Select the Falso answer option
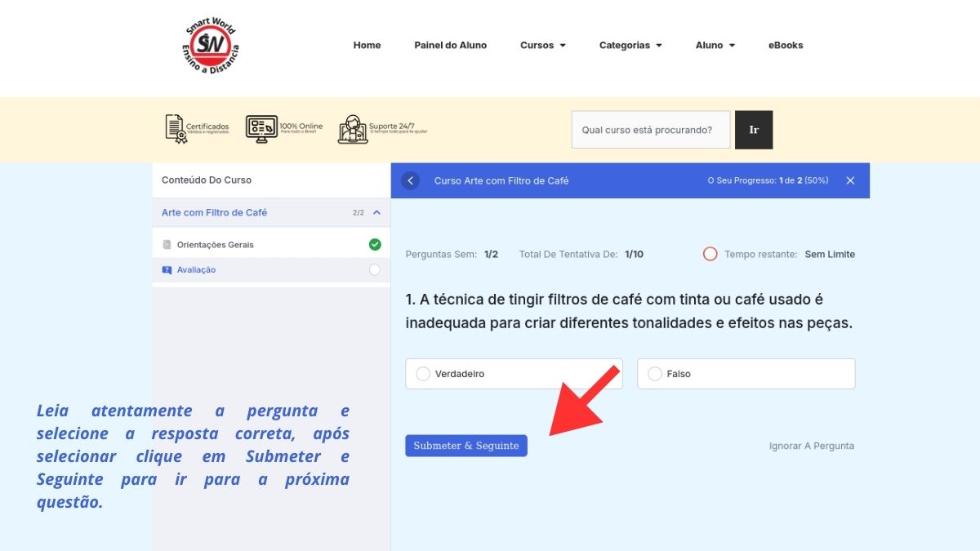 (x=654, y=374)
